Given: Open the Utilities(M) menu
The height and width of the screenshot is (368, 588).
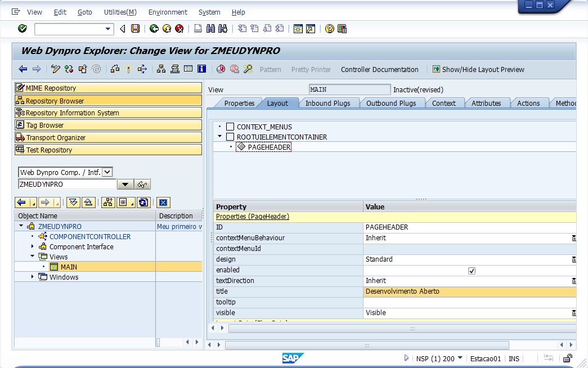Looking at the screenshot, I should [x=120, y=12].
